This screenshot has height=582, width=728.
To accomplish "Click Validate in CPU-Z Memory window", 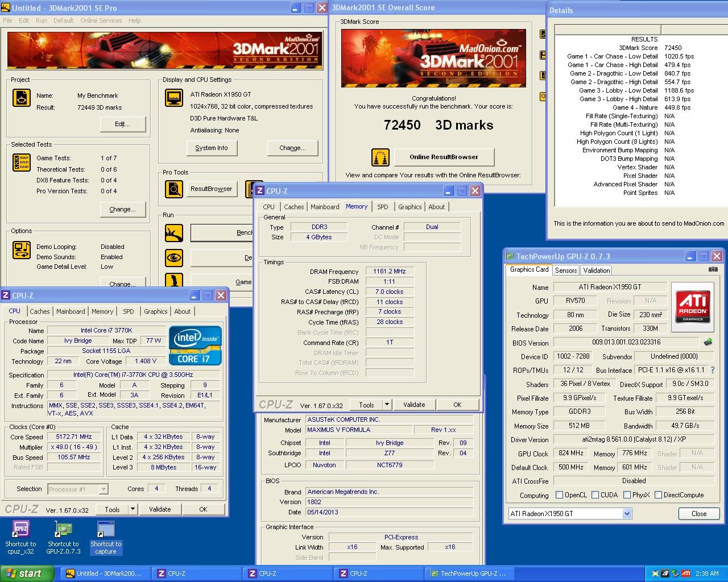I will [414, 405].
